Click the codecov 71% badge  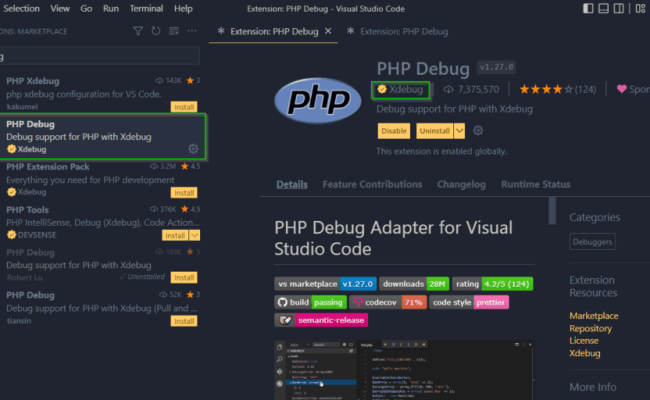pos(388,302)
